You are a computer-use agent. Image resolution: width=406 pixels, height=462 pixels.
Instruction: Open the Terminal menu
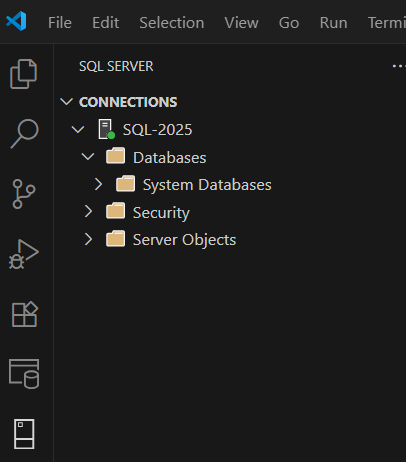coord(387,23)
